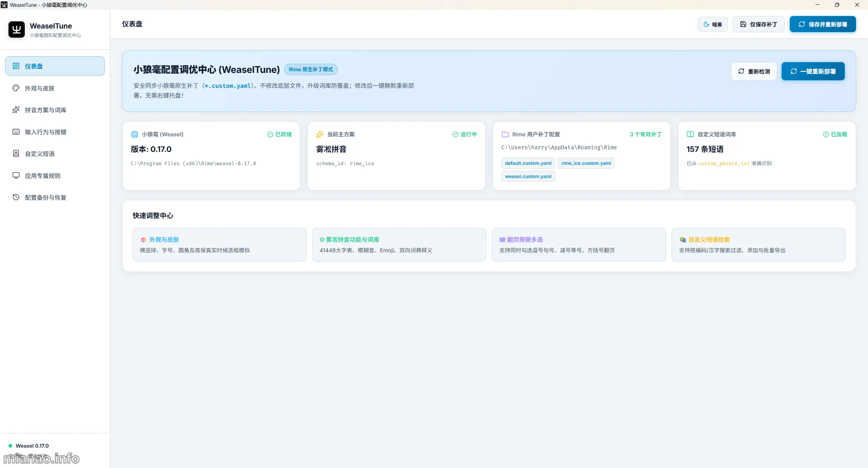Select the 仪表盘 sidebar item
Screen dimensions: 868x468
pos(55,66)
